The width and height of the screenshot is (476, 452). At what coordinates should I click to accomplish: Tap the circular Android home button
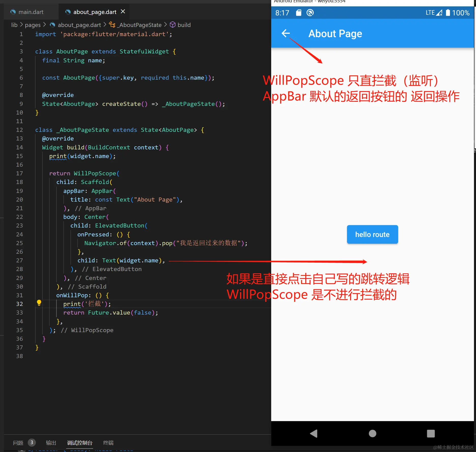point(372,434)
